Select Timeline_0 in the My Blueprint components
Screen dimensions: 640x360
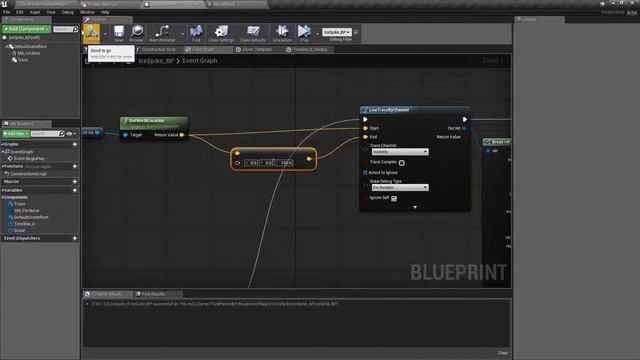[24, 224]
